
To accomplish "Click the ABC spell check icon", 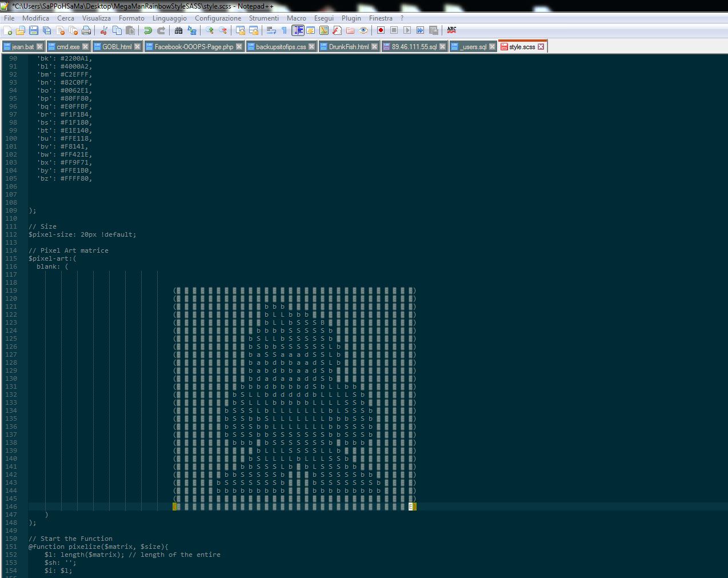I will coord(451,30).
